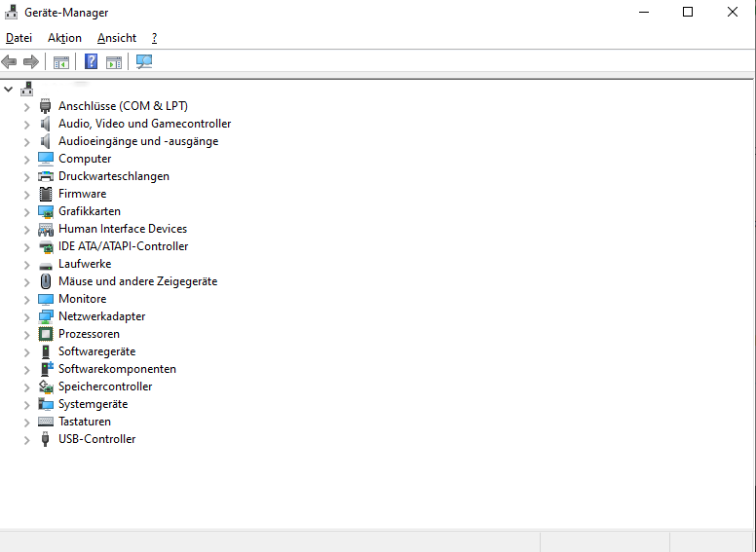The image size is (756, 552).
Task: Click the Firmware chip icon
Action: pyautogui.click(x=46, y=194)
